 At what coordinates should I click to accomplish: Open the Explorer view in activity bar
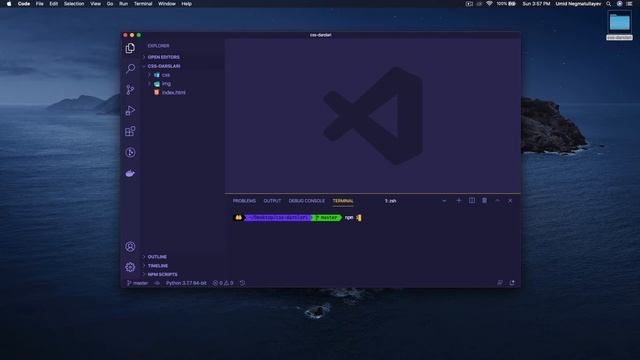[x=130, y=48]
